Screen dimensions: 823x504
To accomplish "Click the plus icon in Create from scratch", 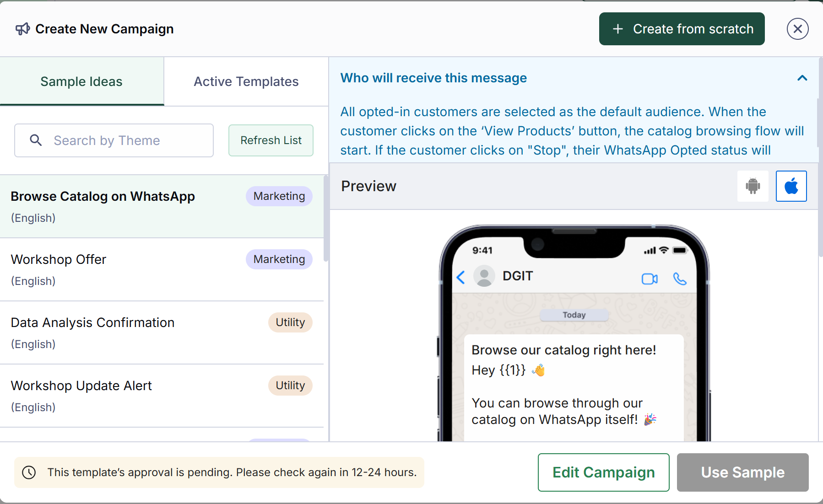I will pyautogui.click(x=617, y=29).
